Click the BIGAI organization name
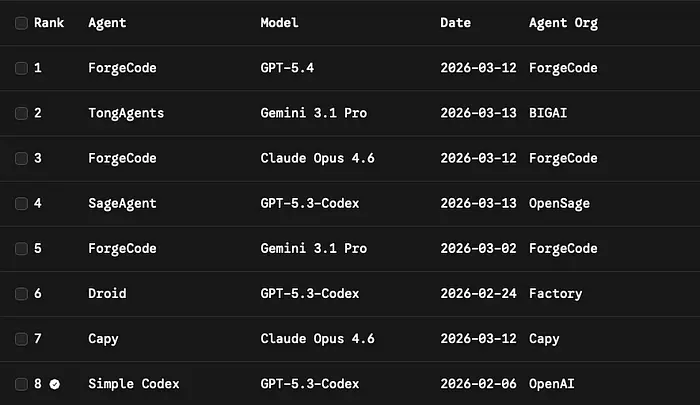Image resolution: width=700 pixels, height=405 pixels. pyautogui.click(x=548, y=113)
